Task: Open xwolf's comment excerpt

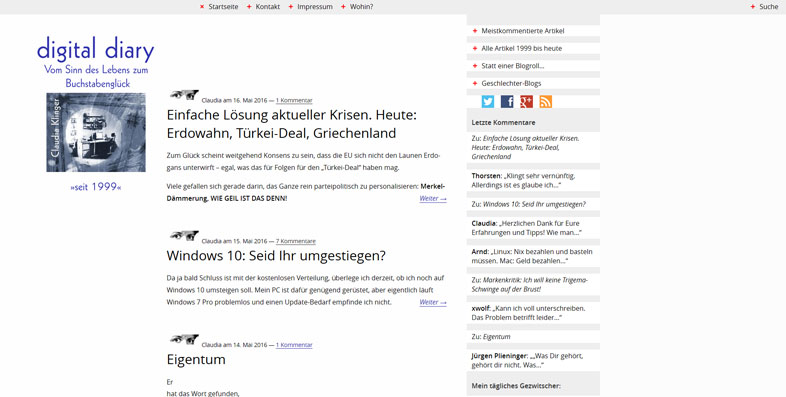Action: coord(528,313)
